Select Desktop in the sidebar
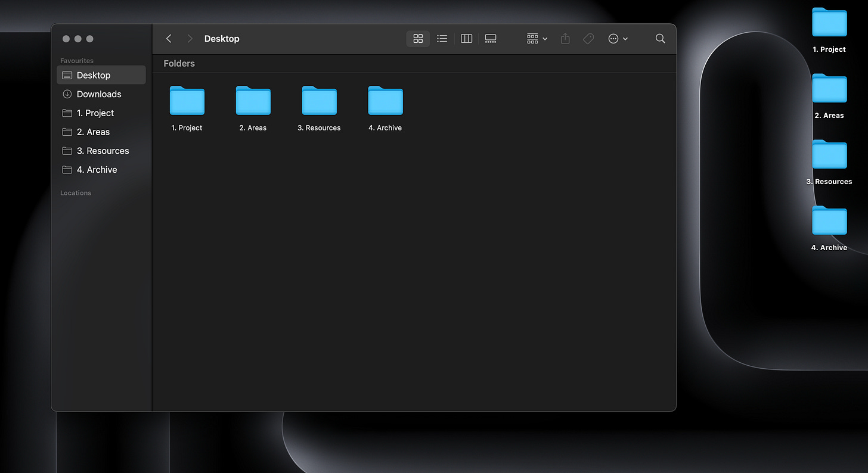This screenshot has height=473, width=868. pos(101,75)
